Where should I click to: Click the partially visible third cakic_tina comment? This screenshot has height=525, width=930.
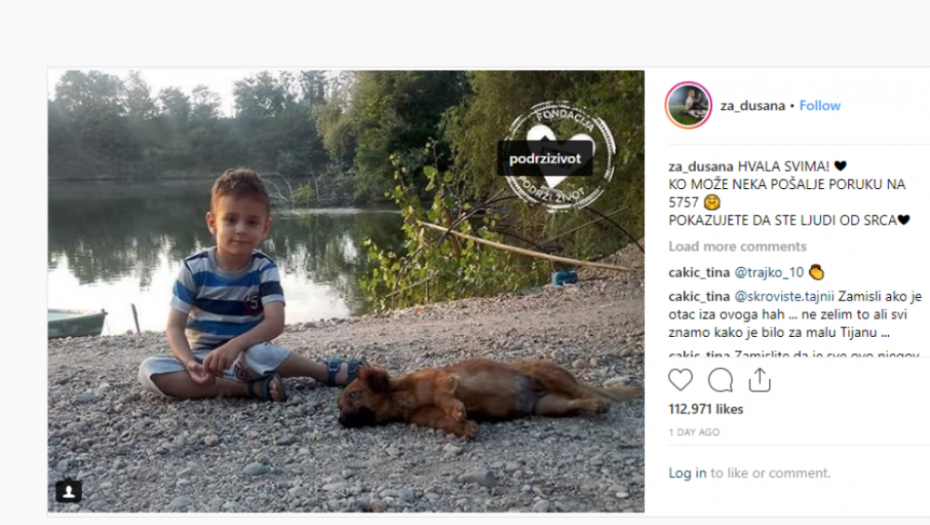coord(780,353)
